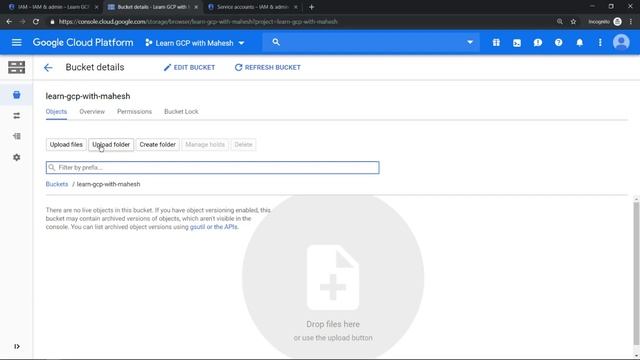Click the Upload folder button
Image resolution: width=640 pixels, height=360 pixels.
(x=111, y=144)
